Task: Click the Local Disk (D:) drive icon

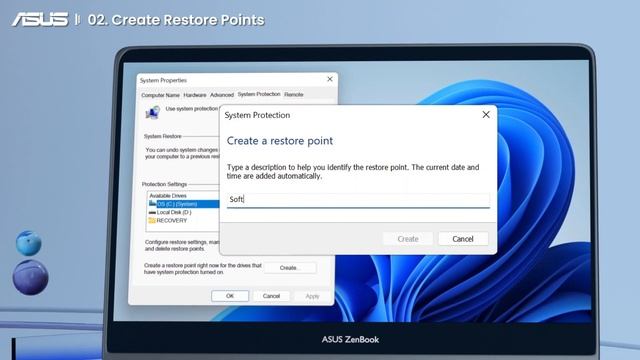Action: 152,213
